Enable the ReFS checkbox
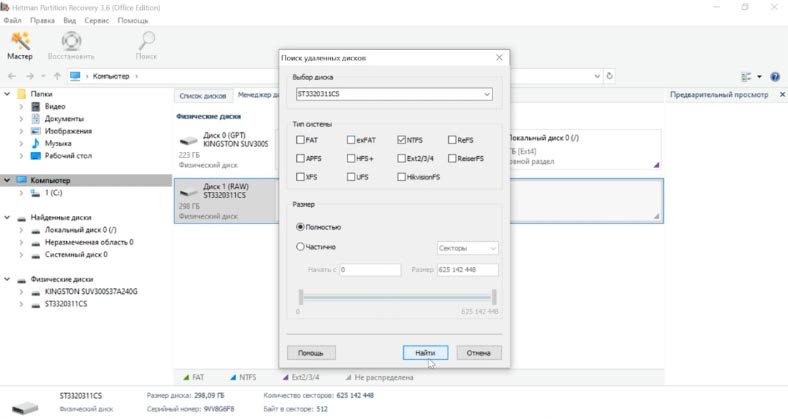The width and height of the screenshot is (788, 419). [x=452, y=140]
